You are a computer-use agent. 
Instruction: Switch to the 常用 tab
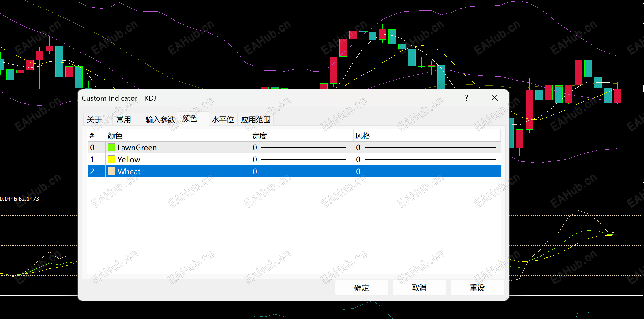124,119
